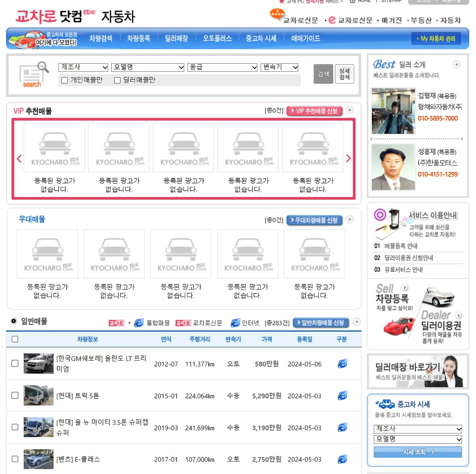Open the 제조사 dropdown in the search box

point(83,67)
